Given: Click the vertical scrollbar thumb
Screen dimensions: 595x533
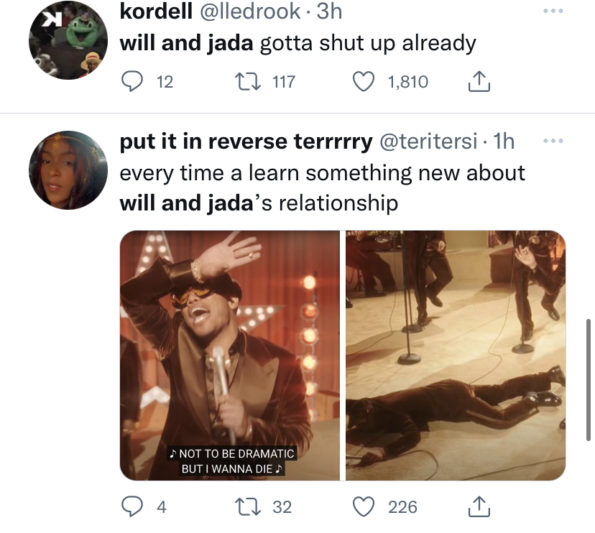Looking at the screenshot, I should (588, 380).
